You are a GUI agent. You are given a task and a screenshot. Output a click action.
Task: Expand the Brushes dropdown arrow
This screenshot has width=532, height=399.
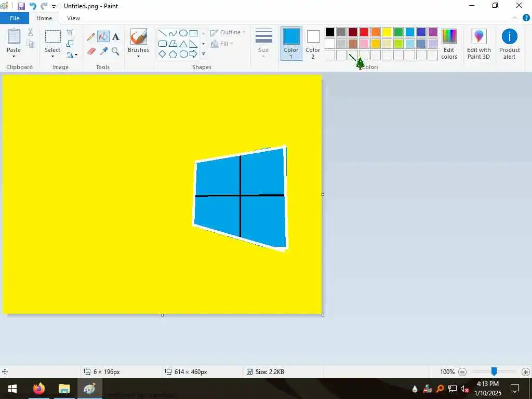[x=138, y=57]
